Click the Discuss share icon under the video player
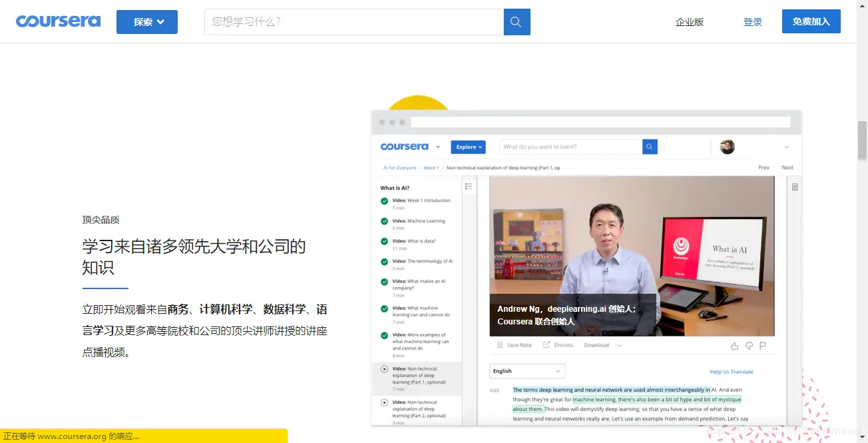Screen dimensions: 868x443 point(546,344)
